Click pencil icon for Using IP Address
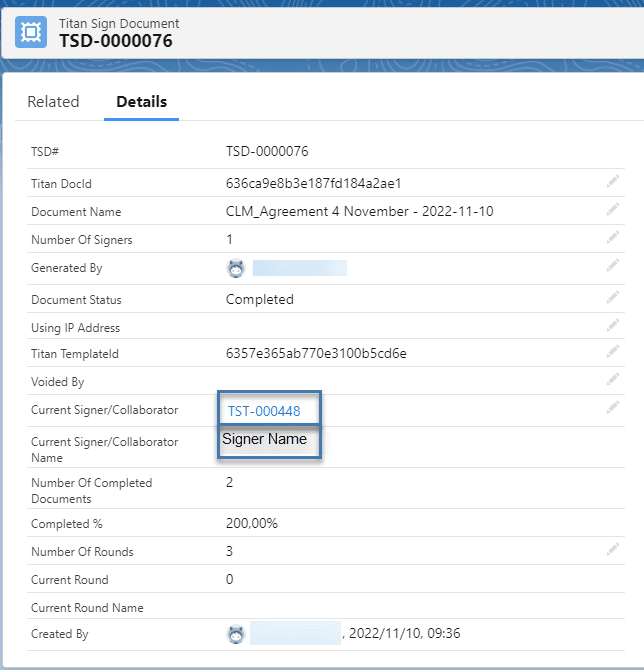Viewport: 644px width, 670px height. pyautogui.click(x=612, y=326)
